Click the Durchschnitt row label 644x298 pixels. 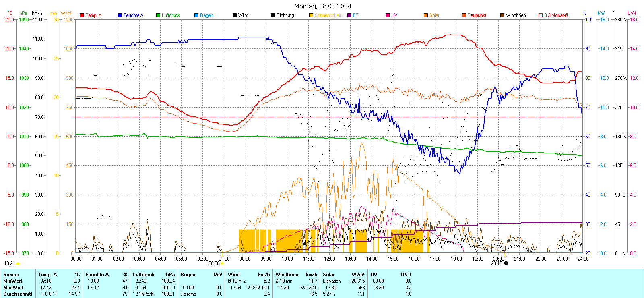tap(18, 294)
